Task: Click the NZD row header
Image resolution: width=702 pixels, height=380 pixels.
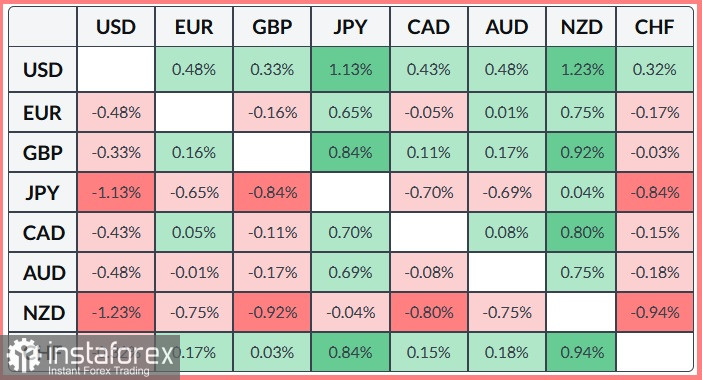Action: tap(43, 312)
